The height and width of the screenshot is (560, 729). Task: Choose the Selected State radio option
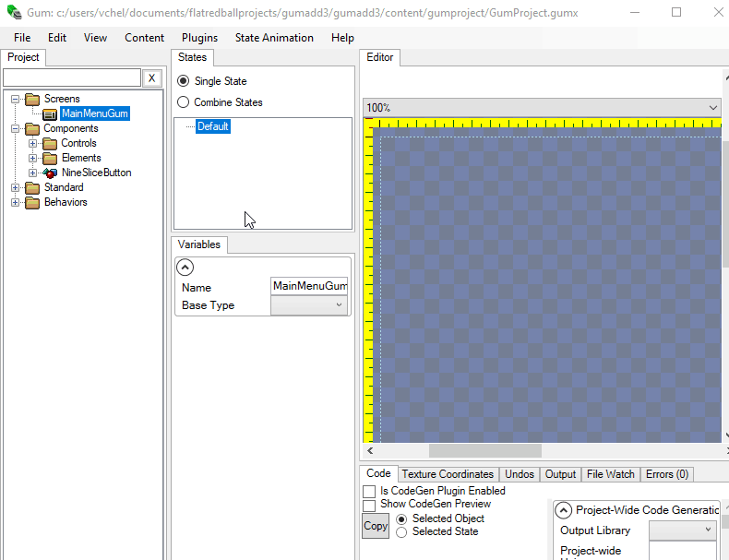tap(401, 531)
